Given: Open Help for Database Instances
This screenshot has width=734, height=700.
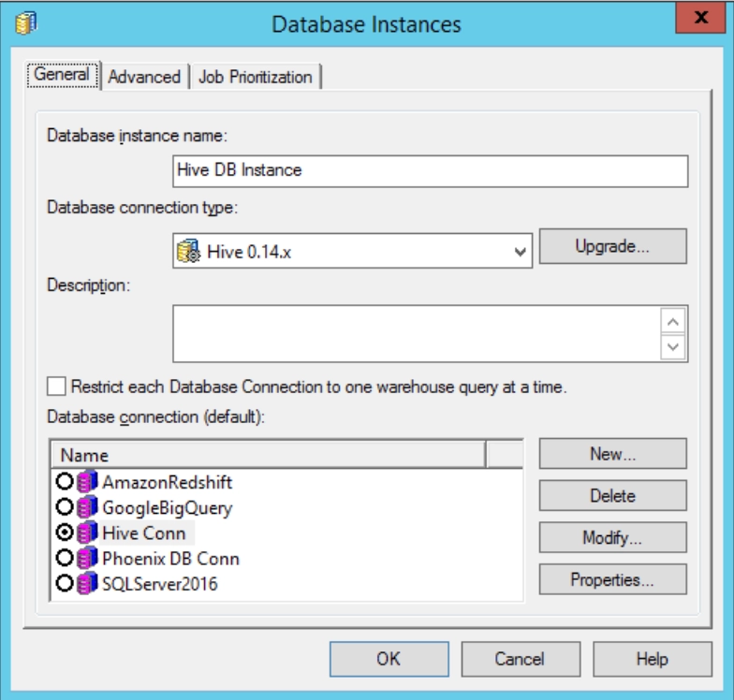Looking at the screenshot, I should (x=653, y=659).
